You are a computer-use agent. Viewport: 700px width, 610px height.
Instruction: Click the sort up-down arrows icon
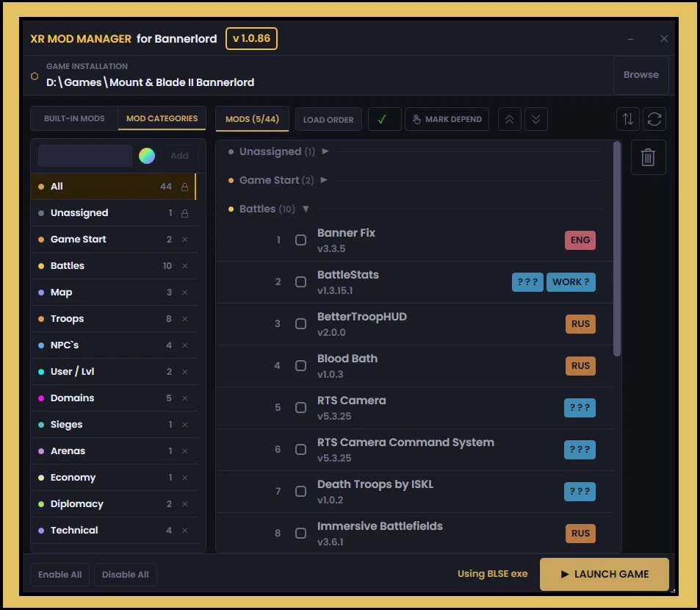coord(628,119)
